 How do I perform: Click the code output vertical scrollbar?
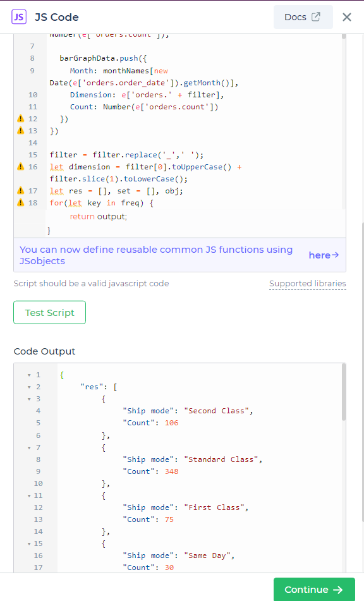(344, 392)
